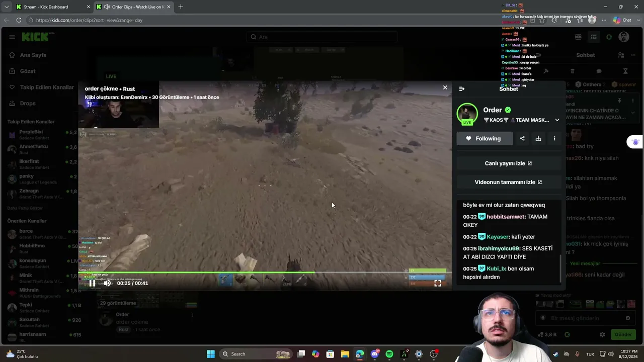Image resolution: width=644 pixels, height=362 pixels.
Task: Mute the clip volume
Action: point(107,283)
